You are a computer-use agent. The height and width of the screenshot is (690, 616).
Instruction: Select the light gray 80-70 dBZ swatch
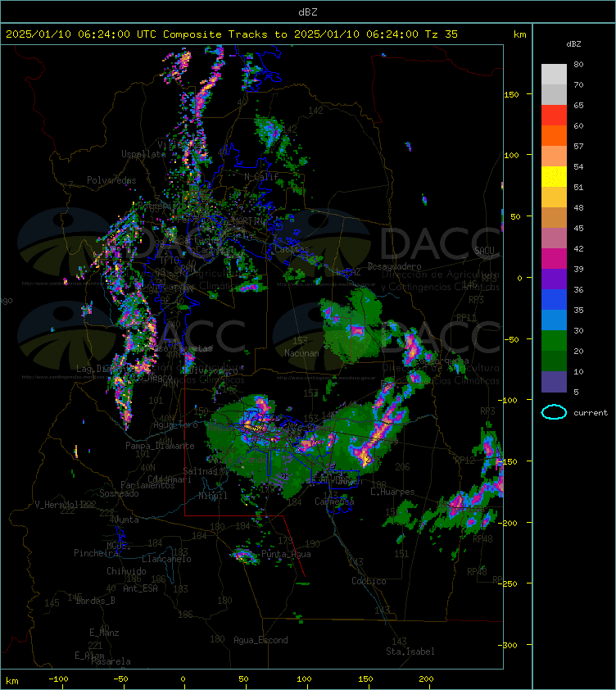click(x=554, y=75)
